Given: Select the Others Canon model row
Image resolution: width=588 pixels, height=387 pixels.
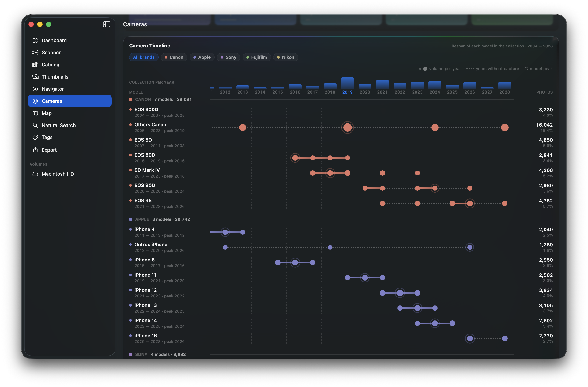Looking at the screenshot, I should [341, 128].
